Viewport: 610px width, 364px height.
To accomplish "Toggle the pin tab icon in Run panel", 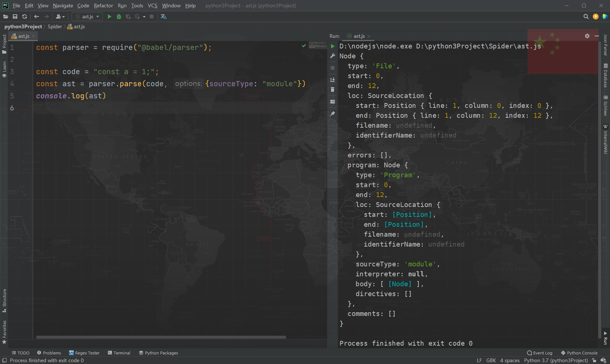I will (333, 114).
